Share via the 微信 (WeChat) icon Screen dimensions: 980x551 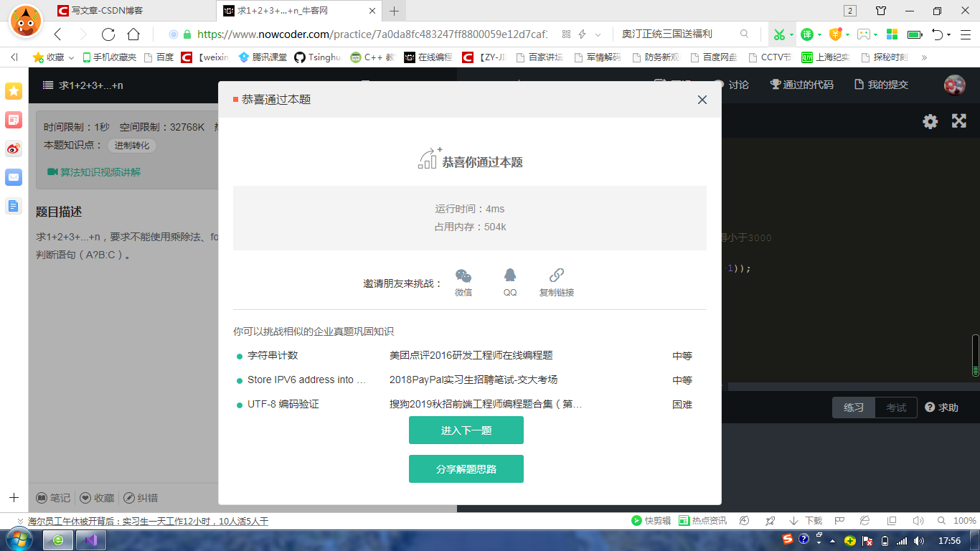(463, 276)
